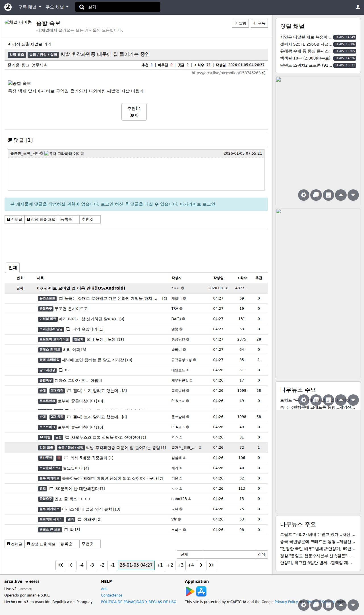Go to page offset -4 in pagination

pos(81,565)
